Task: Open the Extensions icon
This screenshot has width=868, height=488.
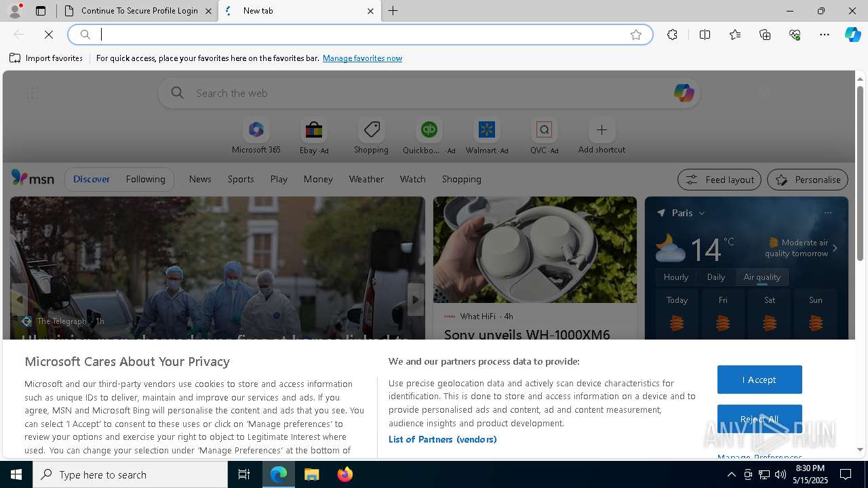Action: coord(672,35)
